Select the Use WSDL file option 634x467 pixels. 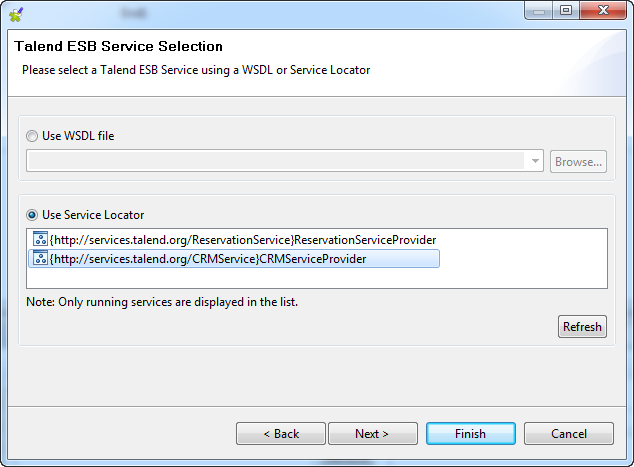pyautogui.click(x=34, y=136)
